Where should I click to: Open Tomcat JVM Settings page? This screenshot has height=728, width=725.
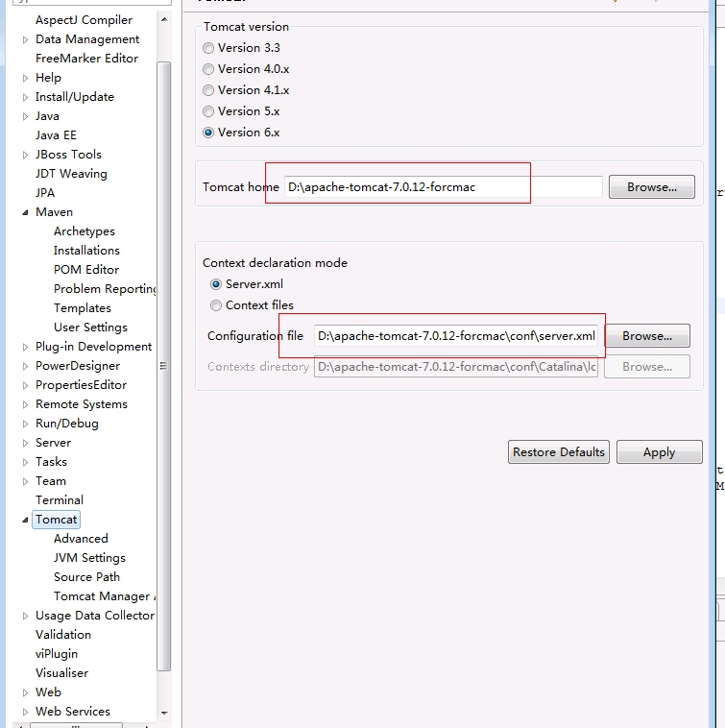point(89,558)
